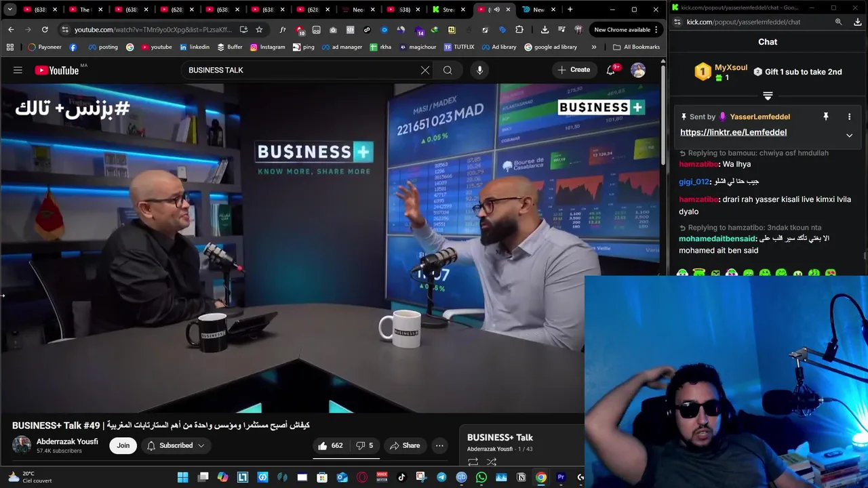This screenshot has height=488, width=868.
Task: Open site settings icon in Kick popout address bar
Action: [x=677, y=22]
